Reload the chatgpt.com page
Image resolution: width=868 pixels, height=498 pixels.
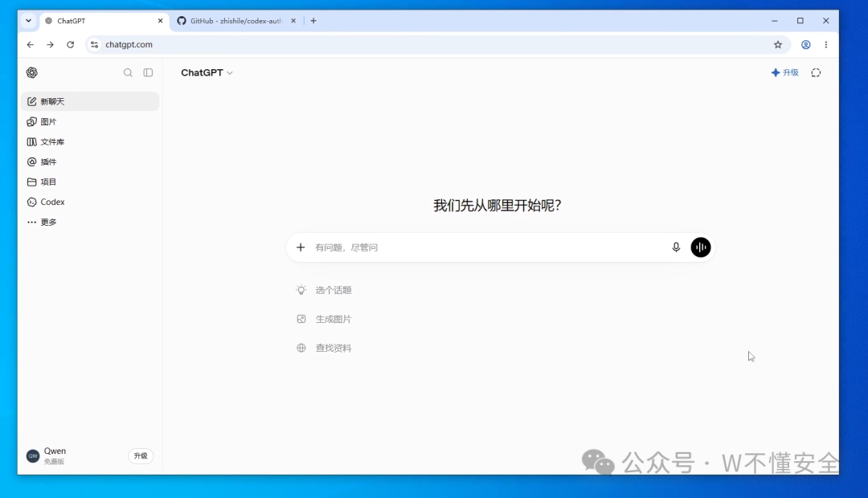coord(70,45)
